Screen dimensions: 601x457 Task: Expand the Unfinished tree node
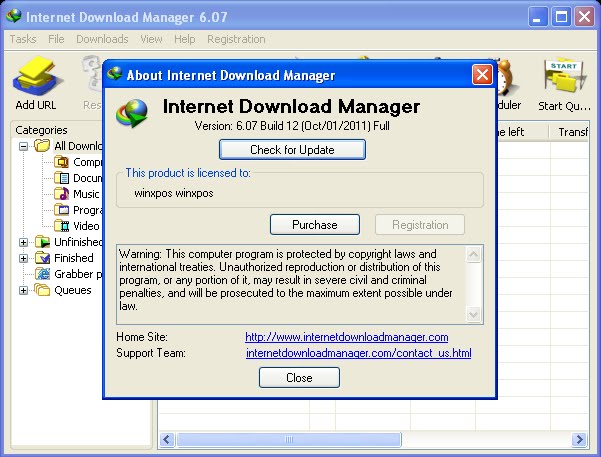coord(23,242)
